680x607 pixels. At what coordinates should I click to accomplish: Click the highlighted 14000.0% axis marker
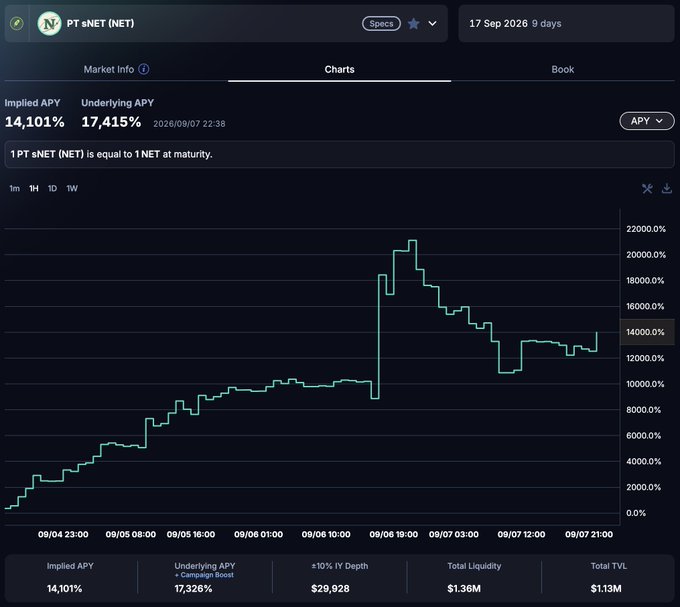pos(647,332)
